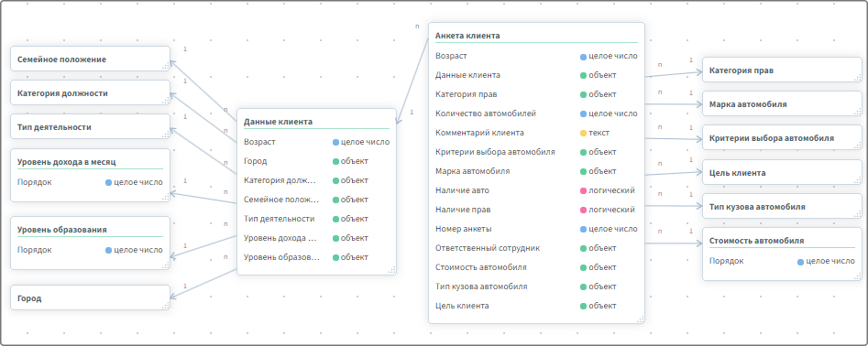
Task: Click yellow dot beside Комментарий клиента
Action: click(x=583, y=134)
